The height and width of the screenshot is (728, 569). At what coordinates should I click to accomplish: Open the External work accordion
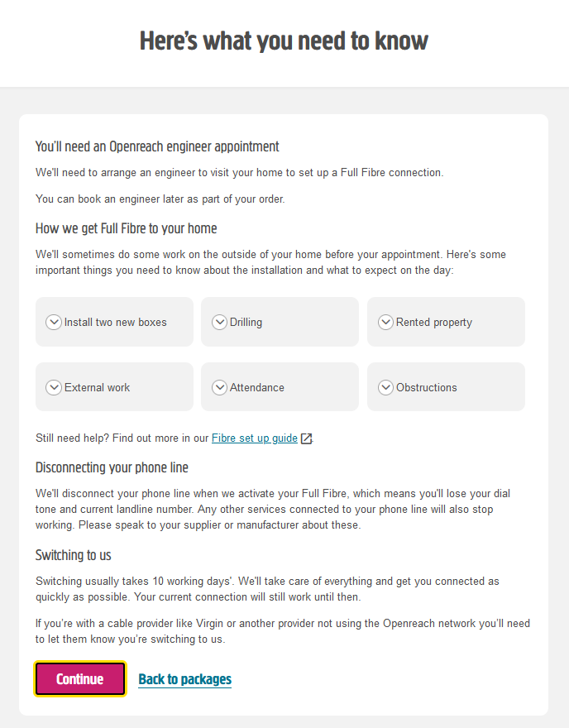point(97,387)
